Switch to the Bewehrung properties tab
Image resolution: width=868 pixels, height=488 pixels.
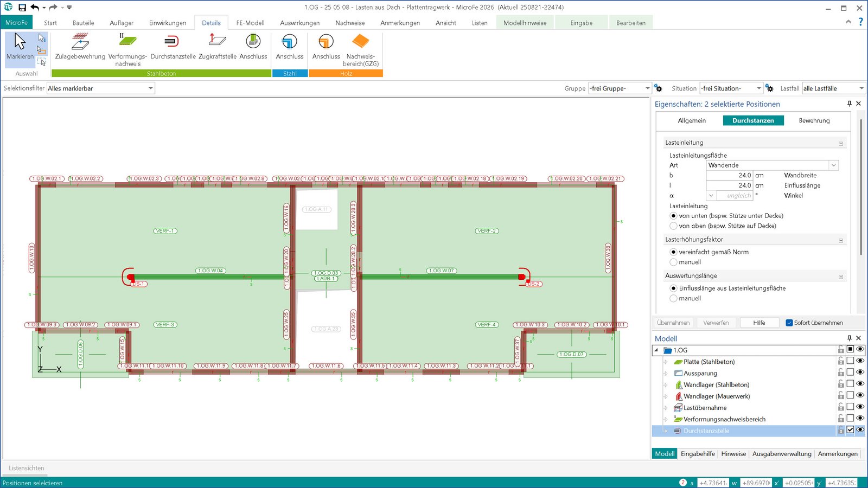[814, 120]
